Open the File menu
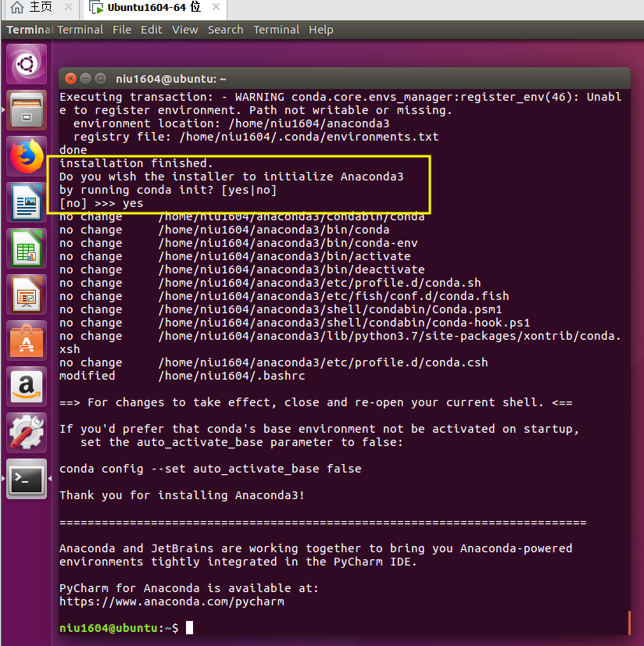The image size is (644, 646). click(x=122, y=30)
